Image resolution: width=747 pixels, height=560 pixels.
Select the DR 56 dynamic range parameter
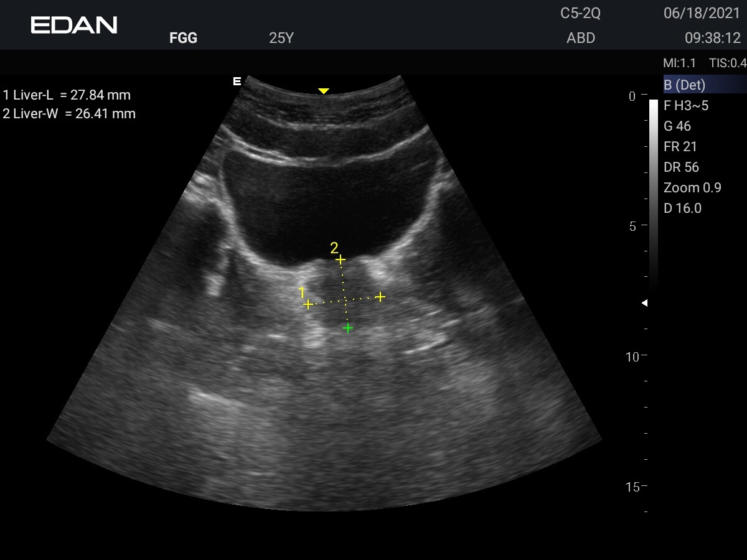pos(681,167)
